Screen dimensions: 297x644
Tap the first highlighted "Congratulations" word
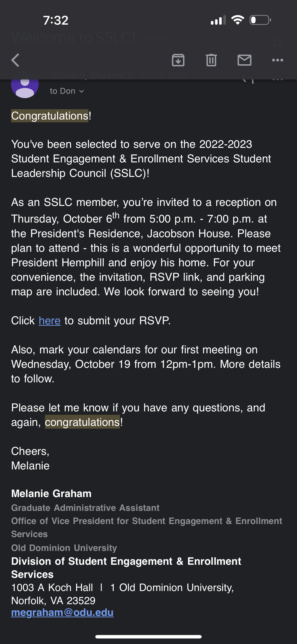[x=49, y=116]
